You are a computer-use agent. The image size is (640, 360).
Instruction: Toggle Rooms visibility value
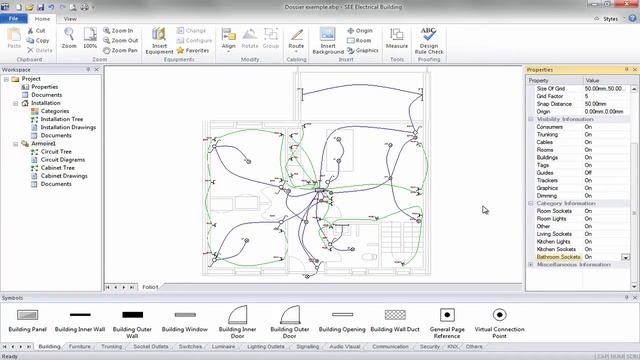606,150
